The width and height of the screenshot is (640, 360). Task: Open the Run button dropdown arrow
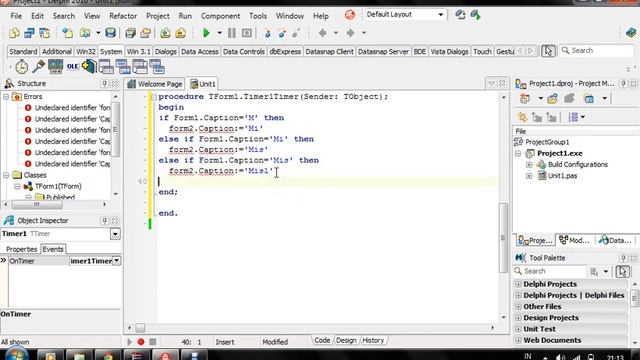[219, 33]
